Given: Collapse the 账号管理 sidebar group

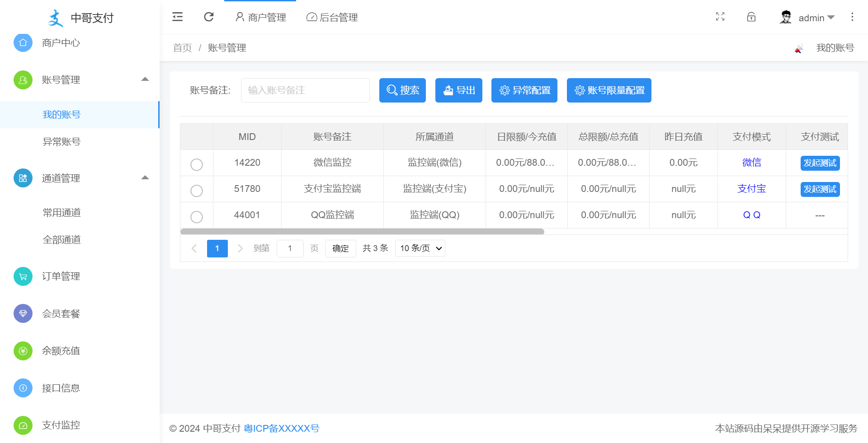Looking at the screenshot, I should [145, 79].
